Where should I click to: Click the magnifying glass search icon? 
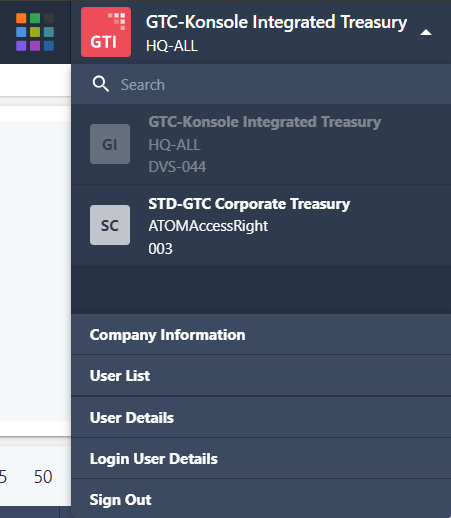point(101,84)
